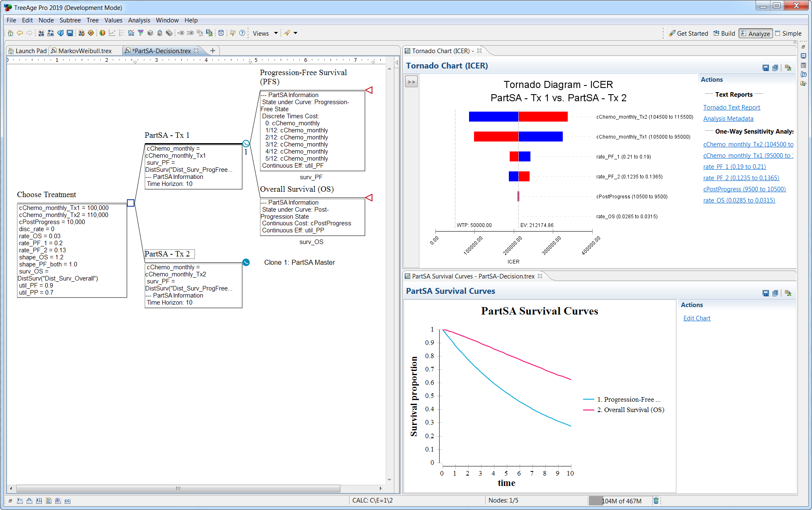Expand the tornado chart >> panel button
812x510 pixels.
tap(411, 82)
